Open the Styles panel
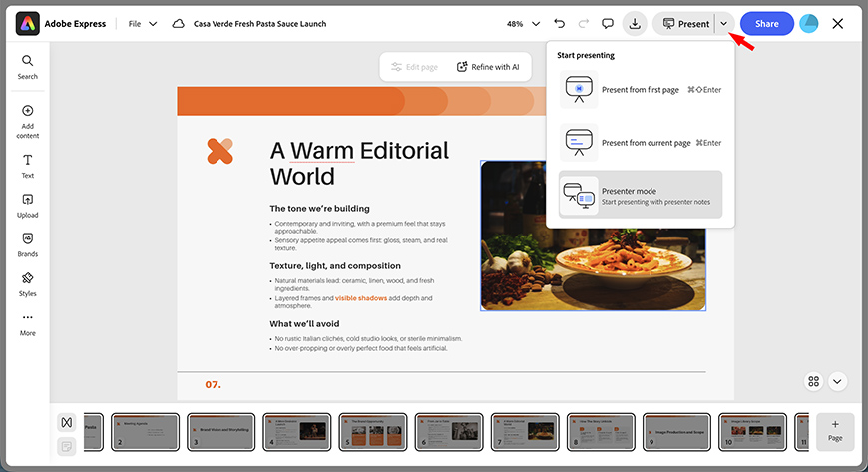 pyautogui.click(x=27, y=284)
